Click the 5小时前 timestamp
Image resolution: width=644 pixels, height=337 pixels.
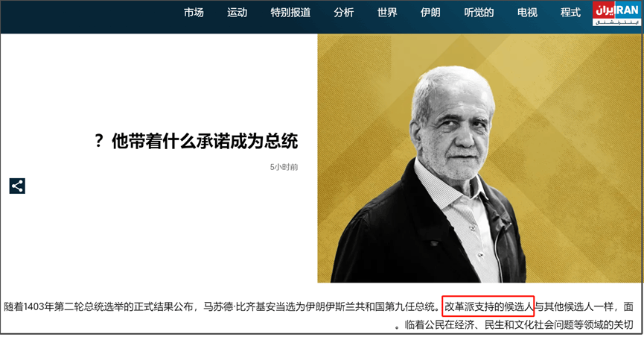(284, 167)
